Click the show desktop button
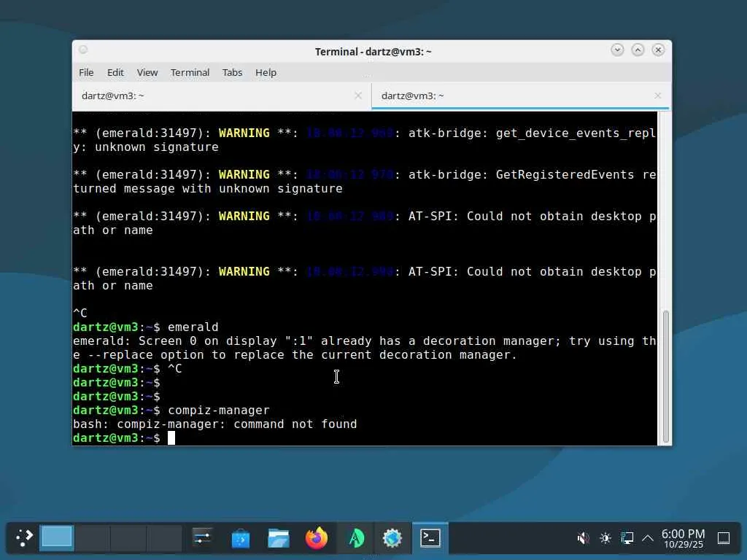The width and height of the screenshot is (747, 560). [x=724, y=539]
